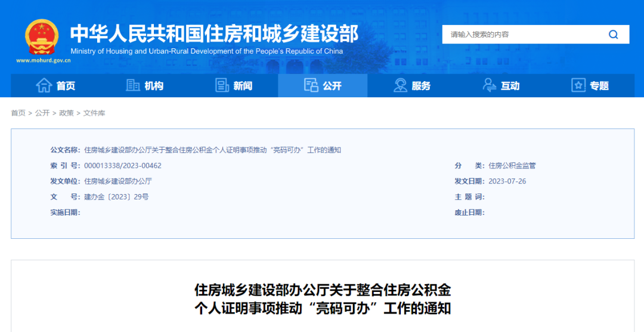
Task: Click the document number 建办金〔2023〕29号
Action: click(x=116, y=197)
